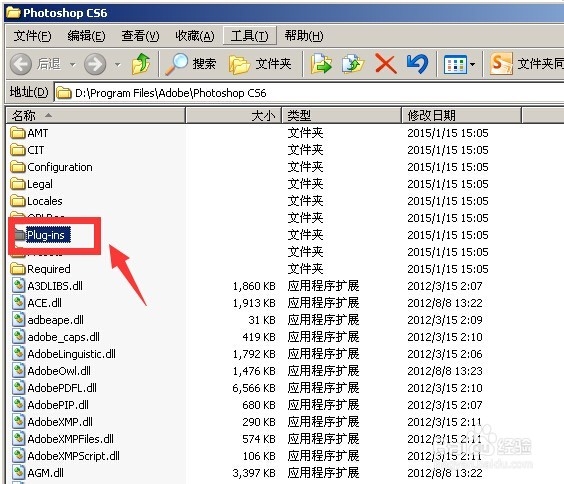Open the Forward history dropdown arrow
Screen dimensions: 564x484
tap(118, 65)
